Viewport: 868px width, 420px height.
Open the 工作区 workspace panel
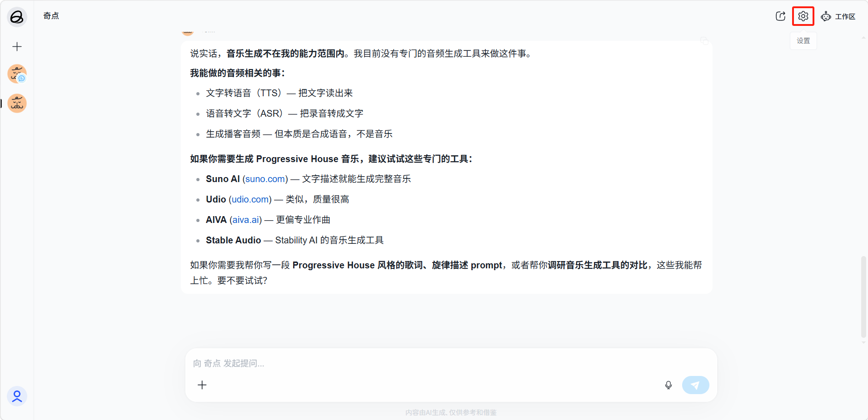coord(838,16)
